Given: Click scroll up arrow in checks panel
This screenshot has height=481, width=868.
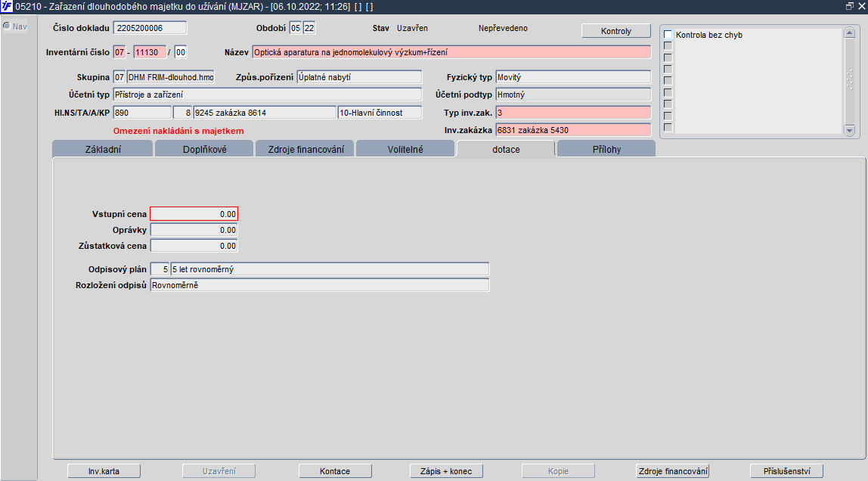Looking at the screenshot, I should coord(850,33).
